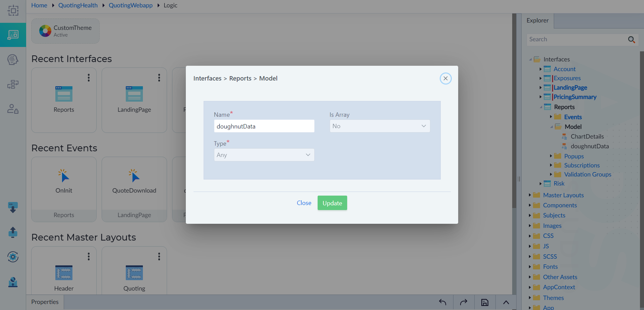Image resolution: width=644 pixels, height=310 pixels.
Task: Open the Type dropdown set to Any
Action: tap(264, 155)
